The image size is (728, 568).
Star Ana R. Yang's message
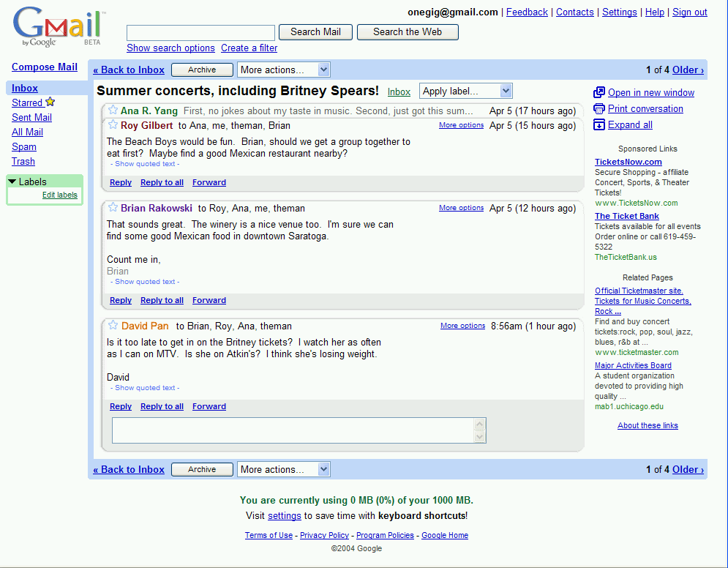coord(113,111)
